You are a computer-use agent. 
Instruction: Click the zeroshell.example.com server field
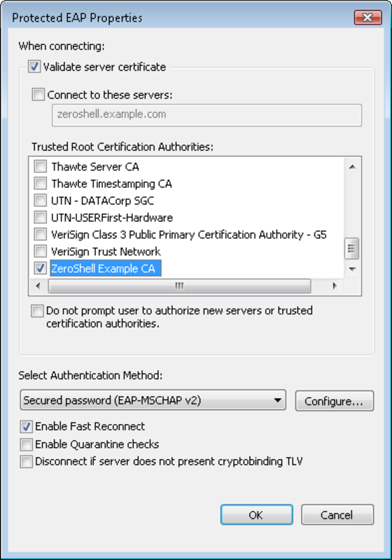click(x=207, y=115)
